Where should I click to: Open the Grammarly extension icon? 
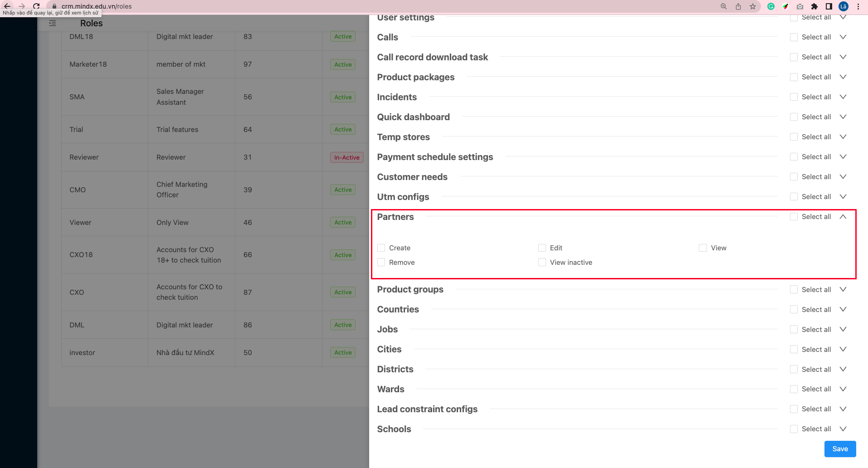click(771, 6)
